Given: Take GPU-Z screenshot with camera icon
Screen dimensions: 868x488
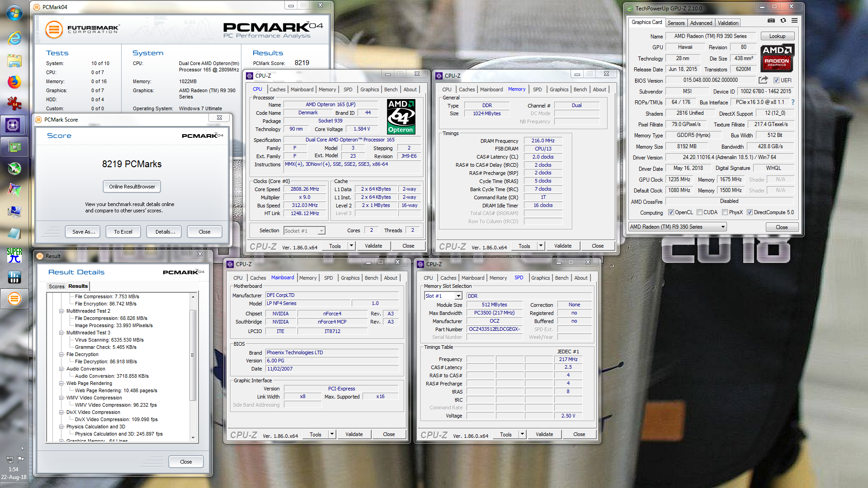Looking at the screenshot, I should point(771,20).
